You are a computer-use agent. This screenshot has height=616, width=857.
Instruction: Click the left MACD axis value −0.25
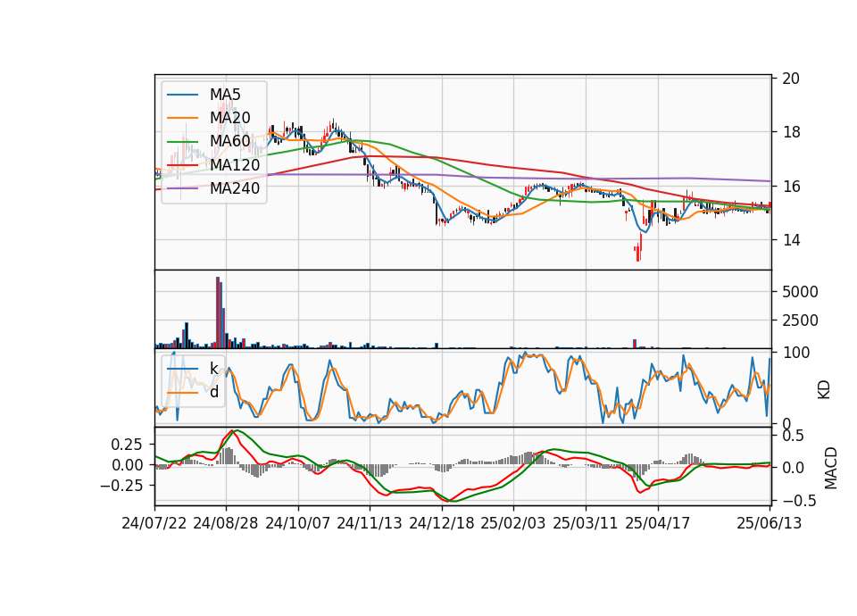point(122,486)
